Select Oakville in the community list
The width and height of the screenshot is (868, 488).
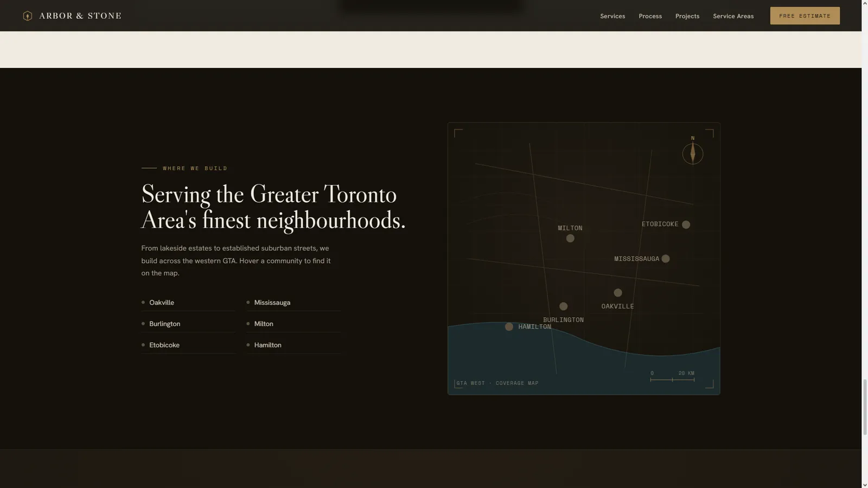click(188, 303)
